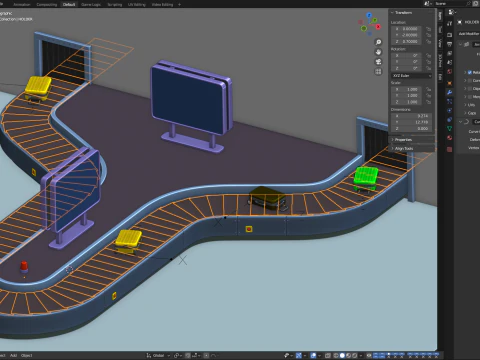Toggle snapping with the magnet icon
480x360 pixels.
[x=188, y=355]
